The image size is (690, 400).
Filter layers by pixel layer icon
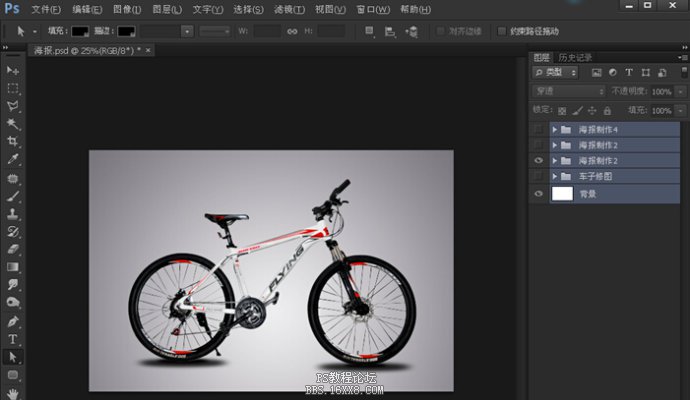click(x=596, y=73)
